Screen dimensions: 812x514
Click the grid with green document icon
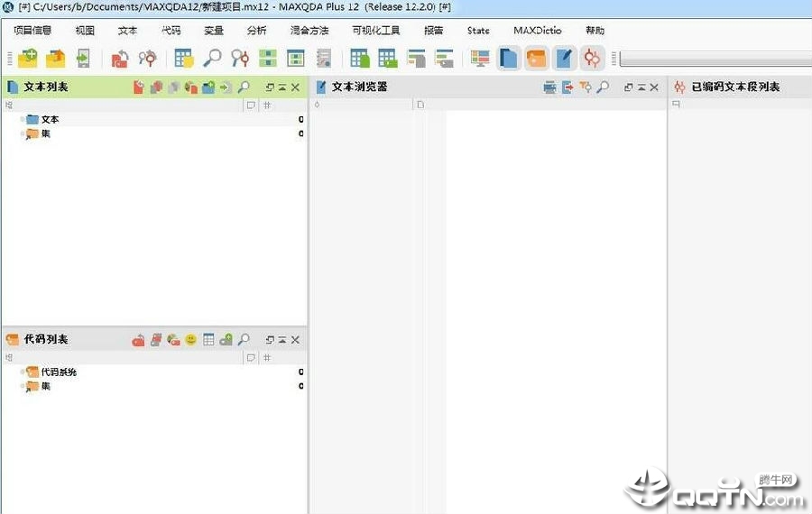[360, 58]
